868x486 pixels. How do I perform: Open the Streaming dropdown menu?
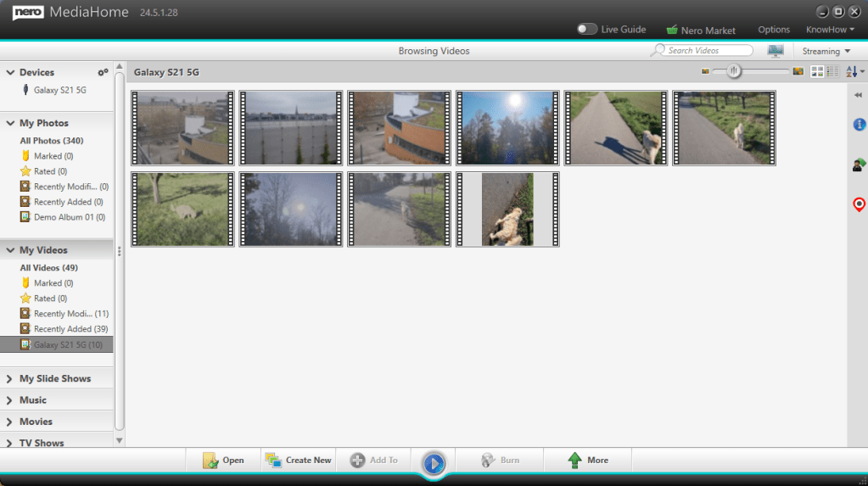826,52
